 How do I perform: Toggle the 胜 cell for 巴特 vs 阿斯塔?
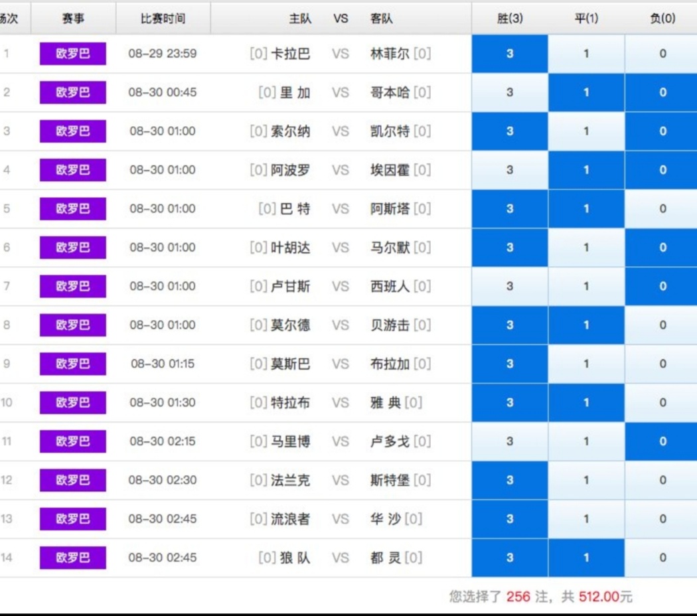(x=508, y=209)
